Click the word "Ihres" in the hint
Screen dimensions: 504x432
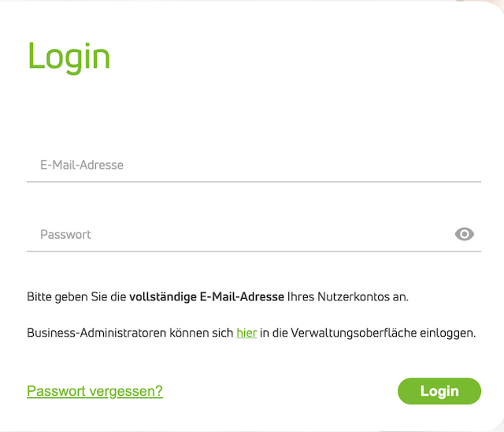[301, 297]
